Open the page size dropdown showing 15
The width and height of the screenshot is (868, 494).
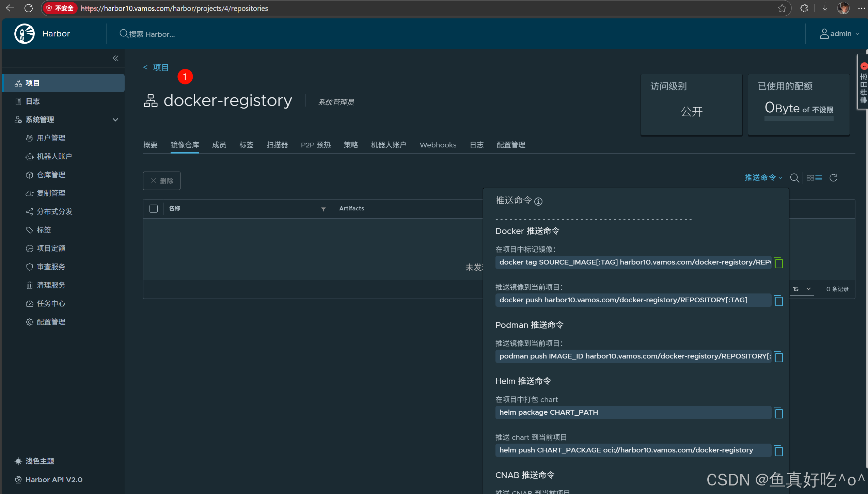pyautogui.click(x=802, y=289)
